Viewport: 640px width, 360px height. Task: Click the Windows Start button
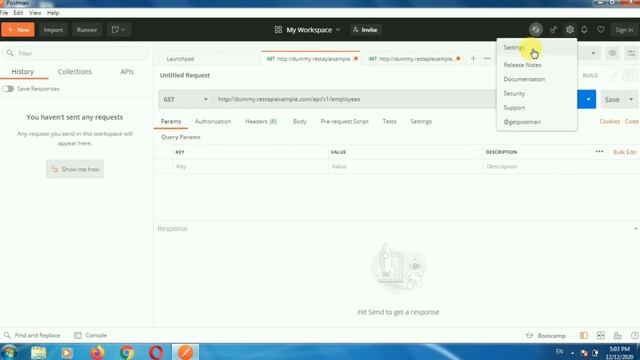pyautogui.click(x=9, y=352)
